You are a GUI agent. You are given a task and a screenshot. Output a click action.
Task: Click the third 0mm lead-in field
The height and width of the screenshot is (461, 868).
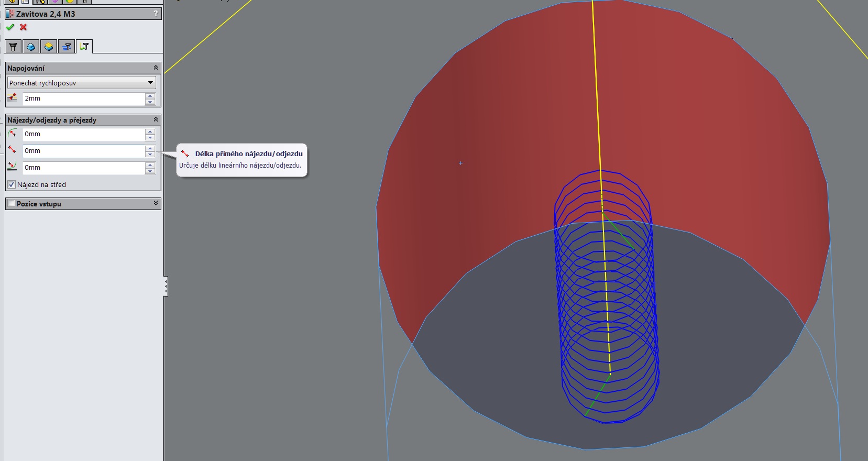pyautogui.click(x=83, y=168)
